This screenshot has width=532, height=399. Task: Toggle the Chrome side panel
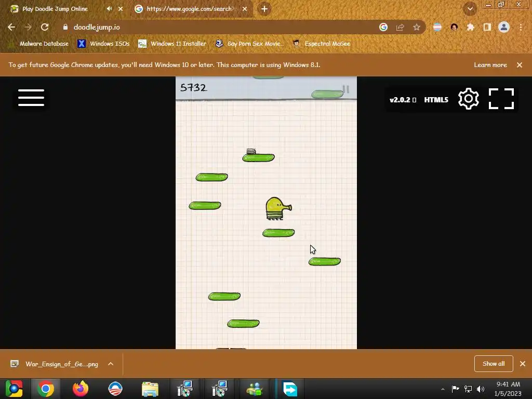click(487, 27)
